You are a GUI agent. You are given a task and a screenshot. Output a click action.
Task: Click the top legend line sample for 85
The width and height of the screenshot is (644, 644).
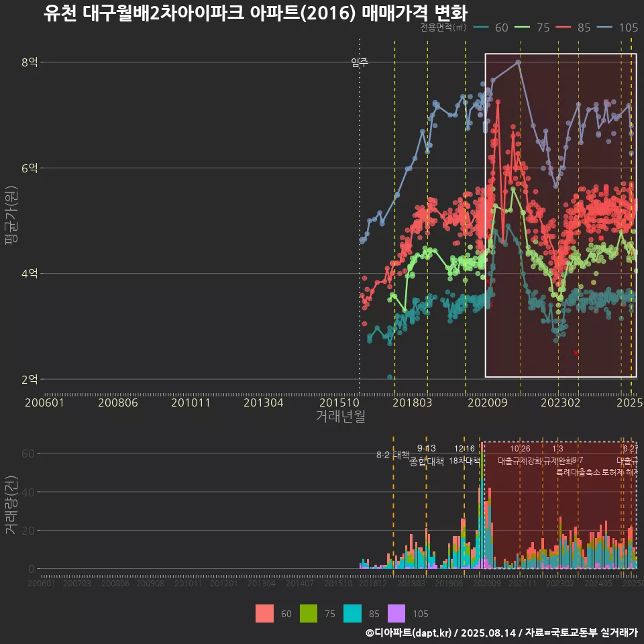[563, 28]
